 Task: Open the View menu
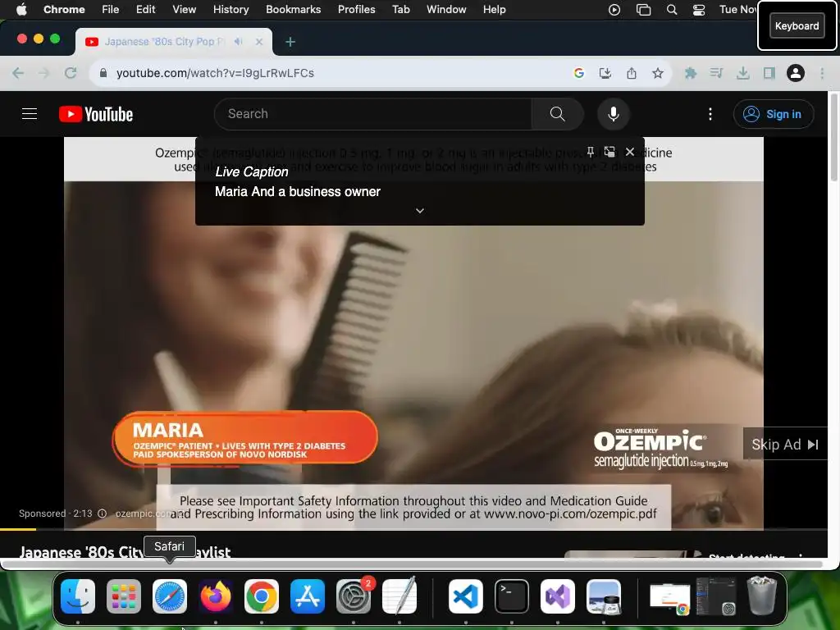pyautogui.click(x=184, y=10)
